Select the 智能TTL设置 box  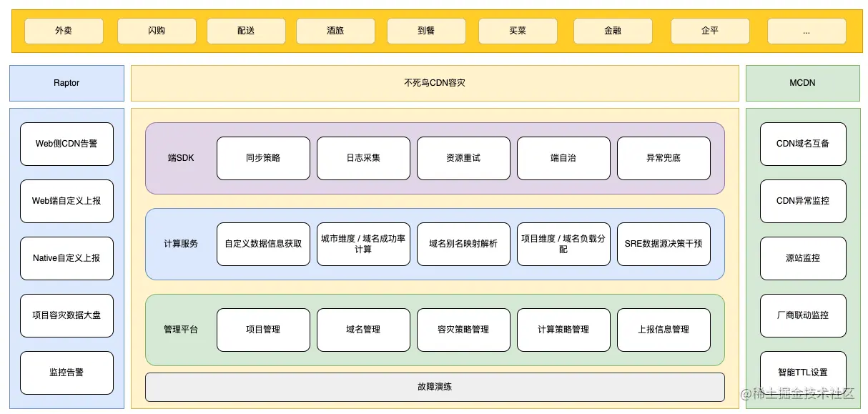[803, 373]
